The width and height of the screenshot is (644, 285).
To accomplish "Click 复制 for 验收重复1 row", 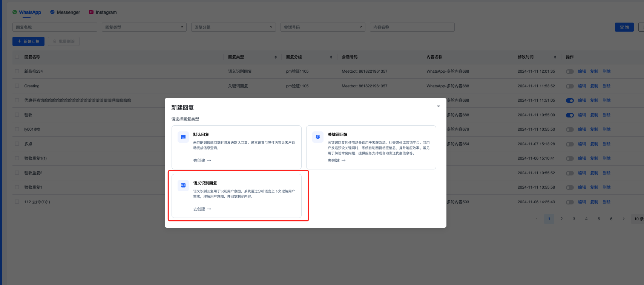I will 594,187.
